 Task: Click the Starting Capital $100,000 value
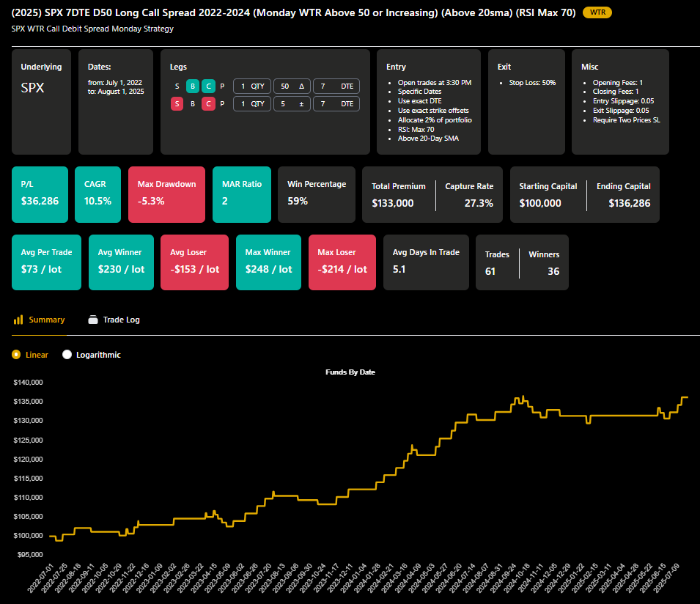coord(539,203)
